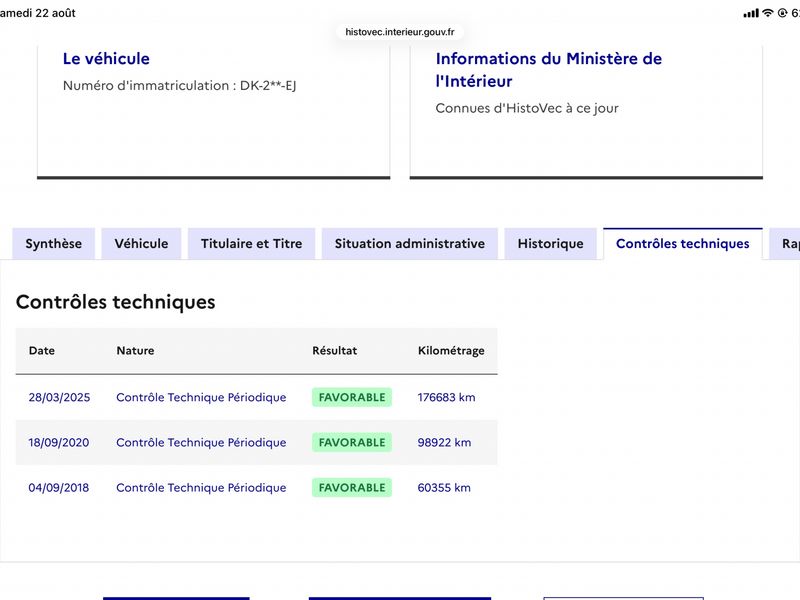The image size is (800, 600).
Task: Click Contrôle Technique Périodique in the 28/03/2025 row
Action: pos(201,397)
